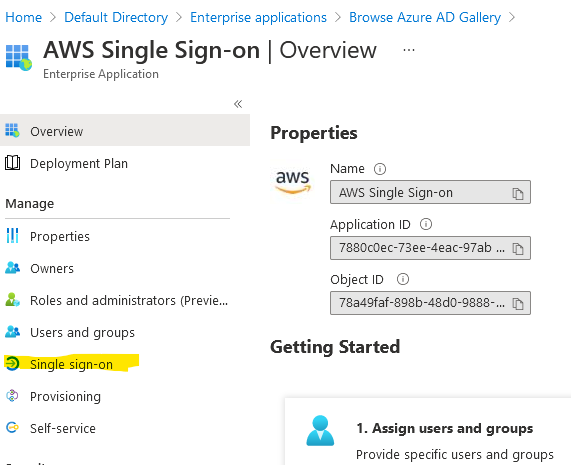Navigate to Home breadcrumb
Screen dimensions: 571x465
24,17
